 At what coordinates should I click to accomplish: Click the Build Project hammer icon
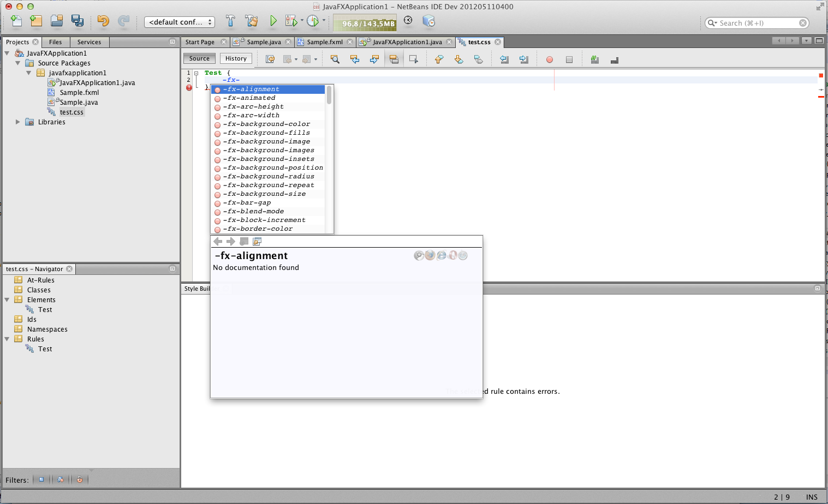click(x=230, y=21)
